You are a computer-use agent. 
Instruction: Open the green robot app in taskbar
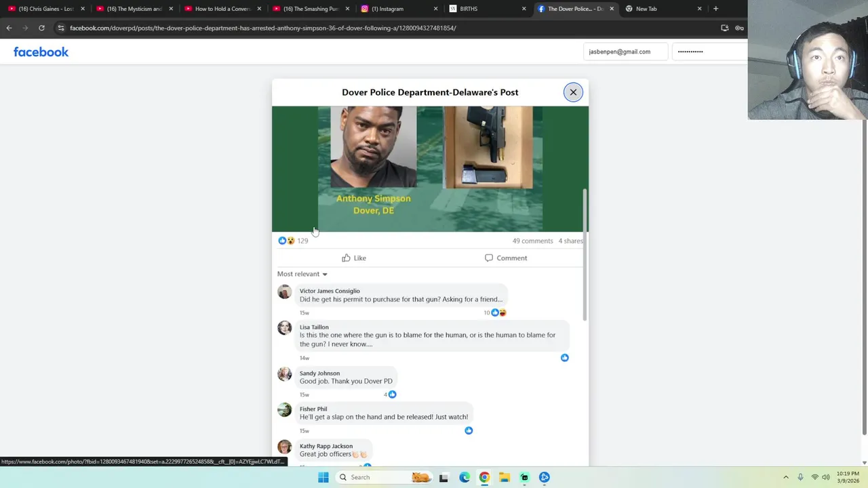[x=524, y=477]
